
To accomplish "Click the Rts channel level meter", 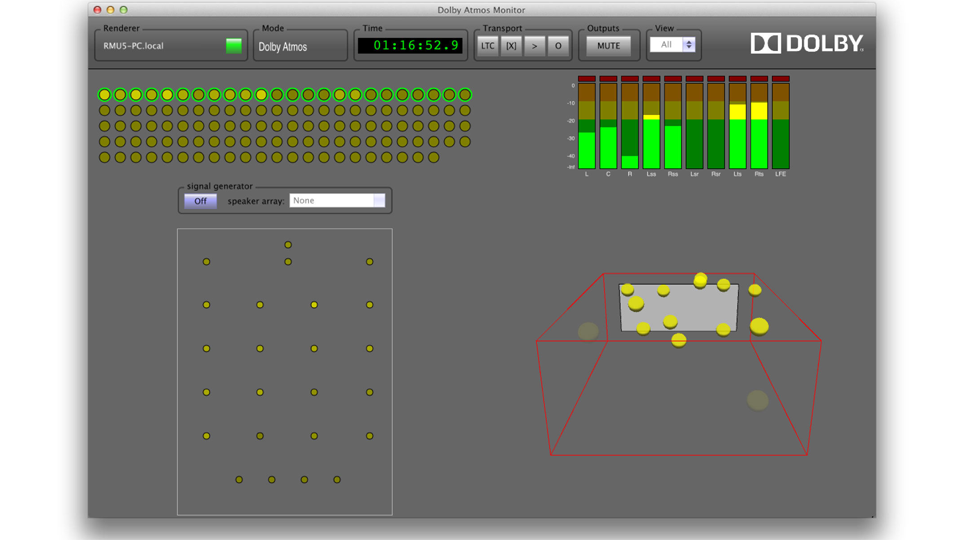I will click(759, 126).
